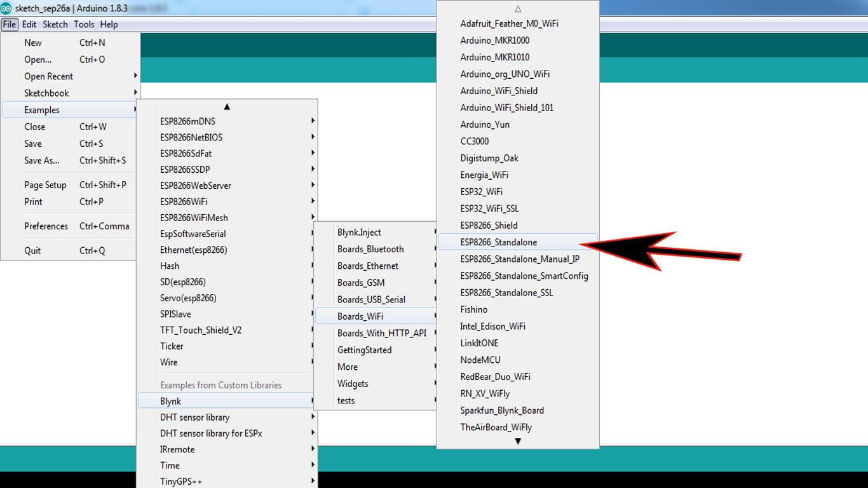Choose New from File menu
Screen dimensions: 868x488
click(70, 43)
